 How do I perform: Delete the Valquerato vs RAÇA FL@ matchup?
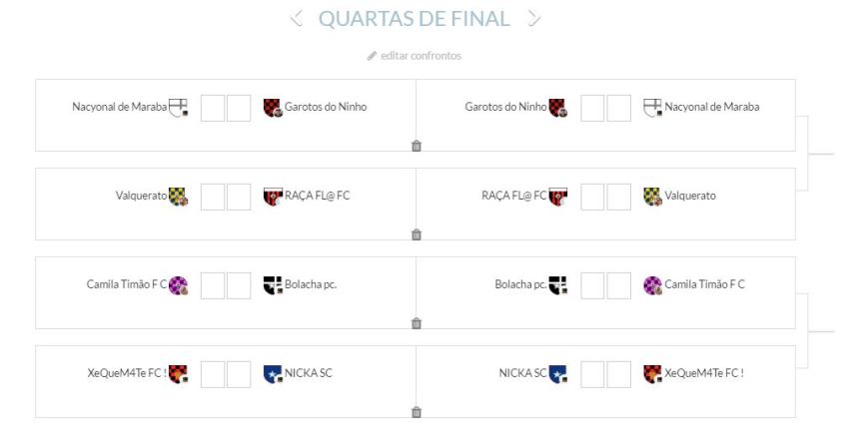[x=417, y=234]
